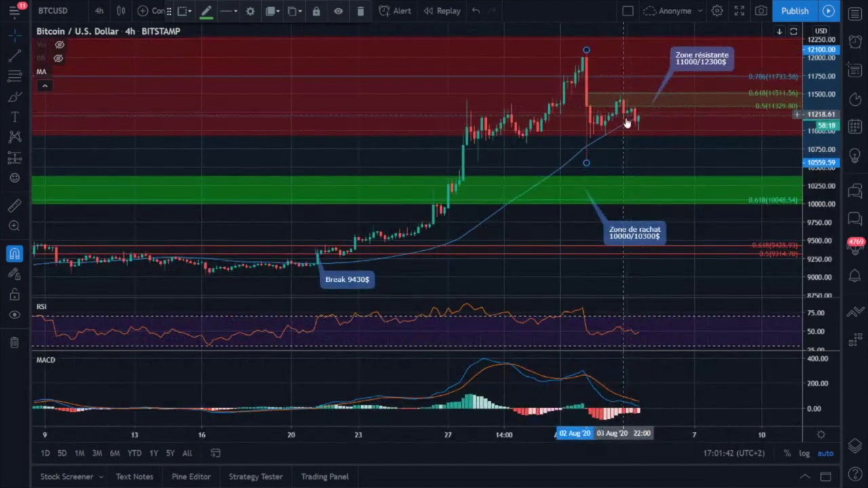
Task: Activate the Measure ruler tool
Action: pos(15,205)
